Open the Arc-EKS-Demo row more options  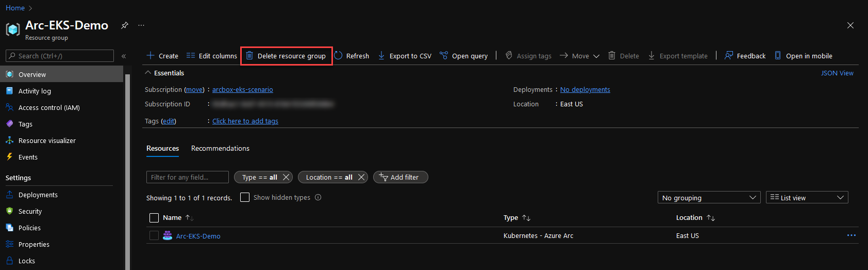pos(852,235)
